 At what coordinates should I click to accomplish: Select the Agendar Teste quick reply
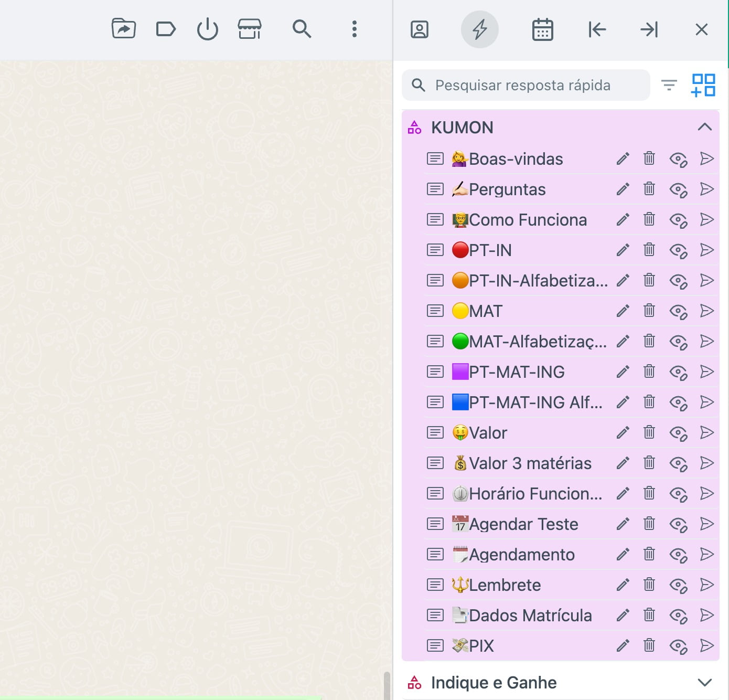coord(523,524)
